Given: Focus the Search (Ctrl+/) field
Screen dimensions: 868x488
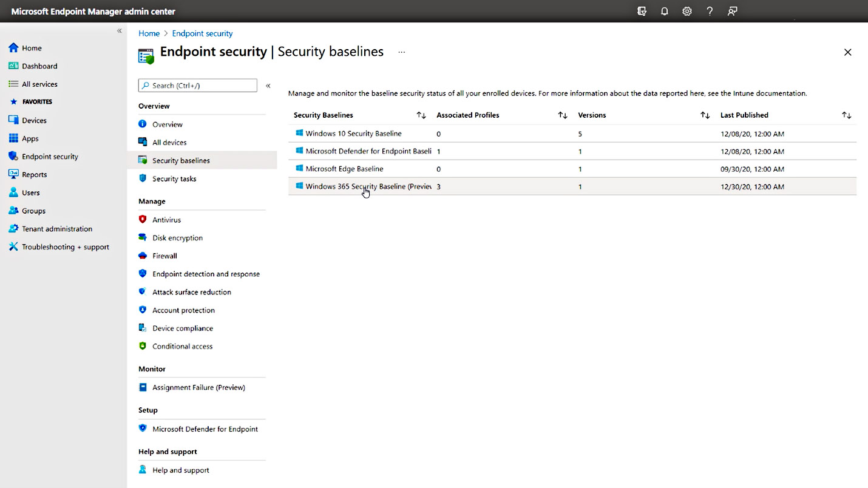Looking at the screenshot, I should pyautogui.click(x=198, y=86).
